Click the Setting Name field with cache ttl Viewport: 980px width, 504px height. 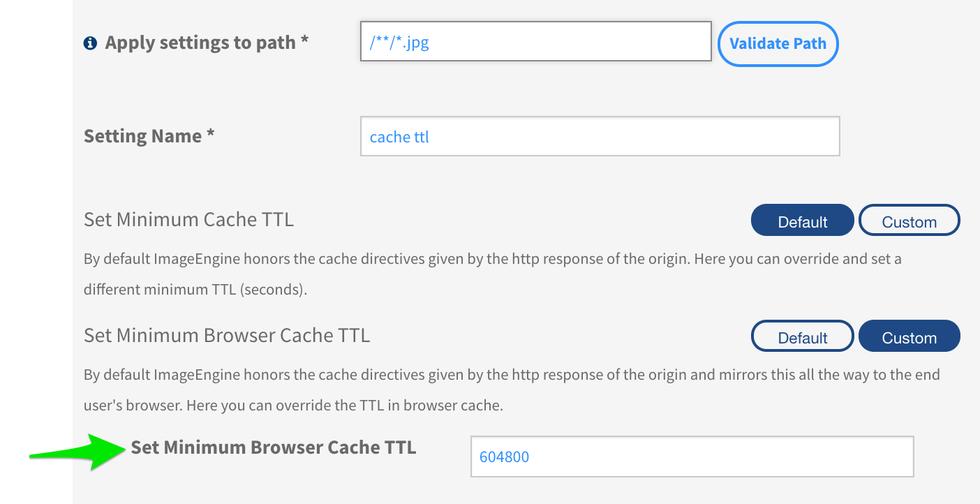(600, 136)
